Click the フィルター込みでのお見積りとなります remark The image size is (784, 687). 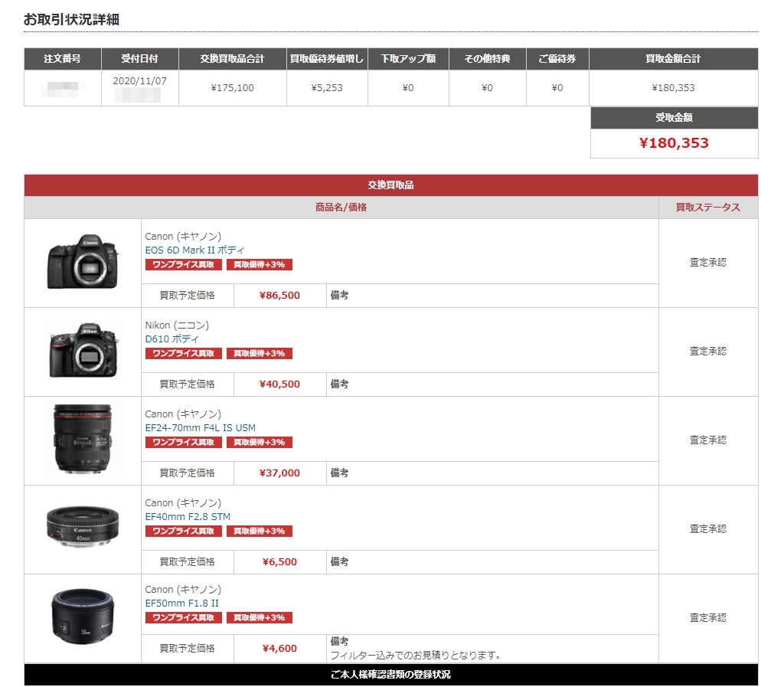pyautogui.click(x=416, y=655)
